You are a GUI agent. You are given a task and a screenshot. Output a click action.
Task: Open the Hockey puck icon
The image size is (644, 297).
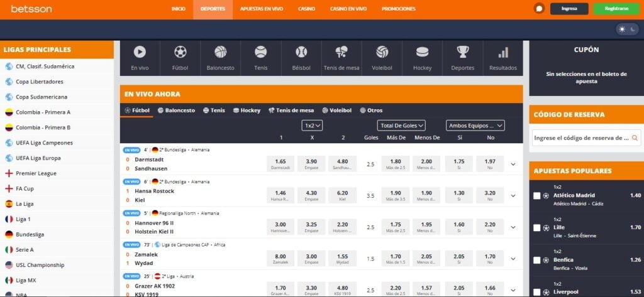click(x=422, y=53)
